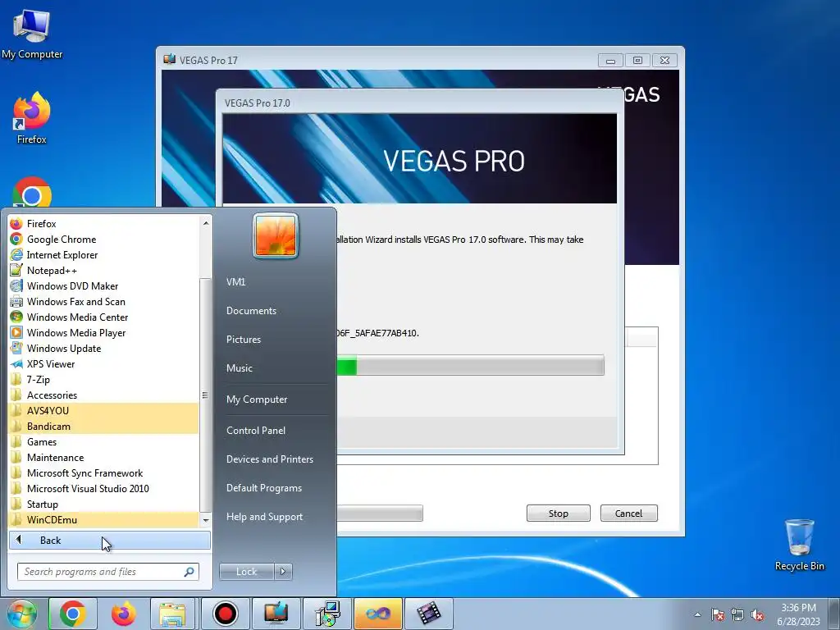This screenshot has height=630, width=840.
Task: Open Windows Explorer from the taskbar
Action: pos(172,614)
